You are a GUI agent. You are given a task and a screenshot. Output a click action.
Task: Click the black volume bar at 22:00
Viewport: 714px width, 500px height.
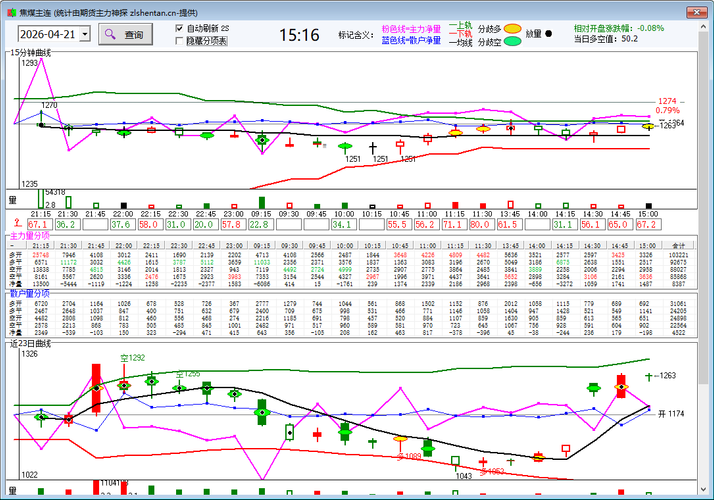(x=123, y=206)
